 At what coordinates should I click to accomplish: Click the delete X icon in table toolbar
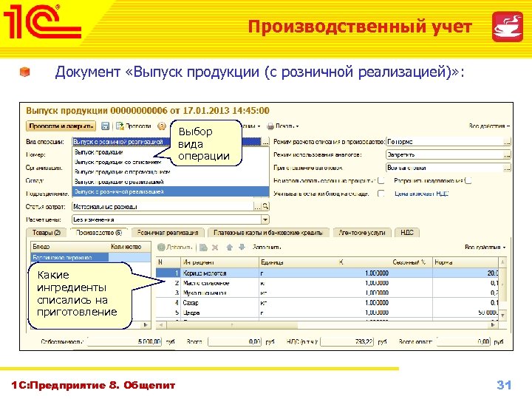coord(215,248)
